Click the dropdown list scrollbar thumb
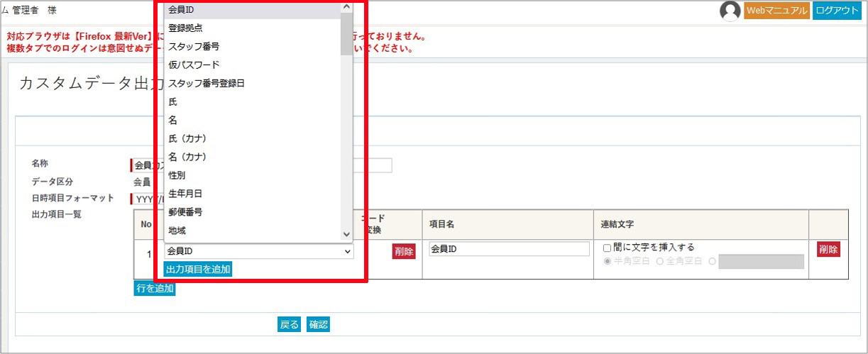The height and width of the screenshot is (354, 868). (346, 34)
